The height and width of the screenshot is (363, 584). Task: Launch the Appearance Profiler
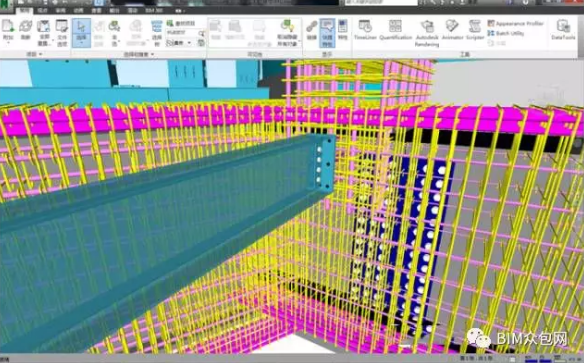coord(516,23)
